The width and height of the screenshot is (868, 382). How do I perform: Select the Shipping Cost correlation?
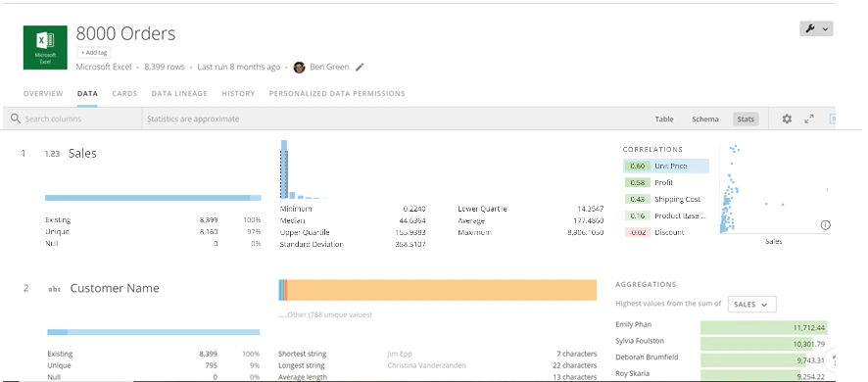tap(666, 199)
